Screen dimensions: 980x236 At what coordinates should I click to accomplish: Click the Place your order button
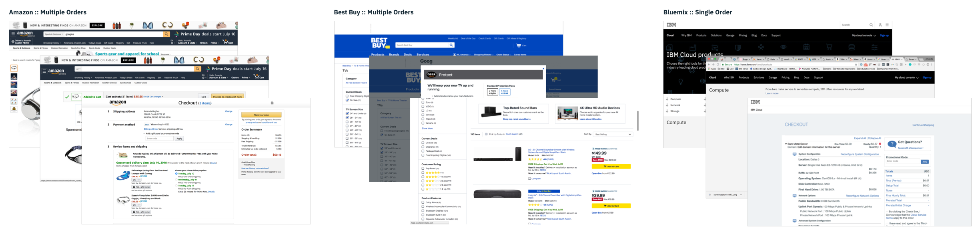tap(261, 115)
